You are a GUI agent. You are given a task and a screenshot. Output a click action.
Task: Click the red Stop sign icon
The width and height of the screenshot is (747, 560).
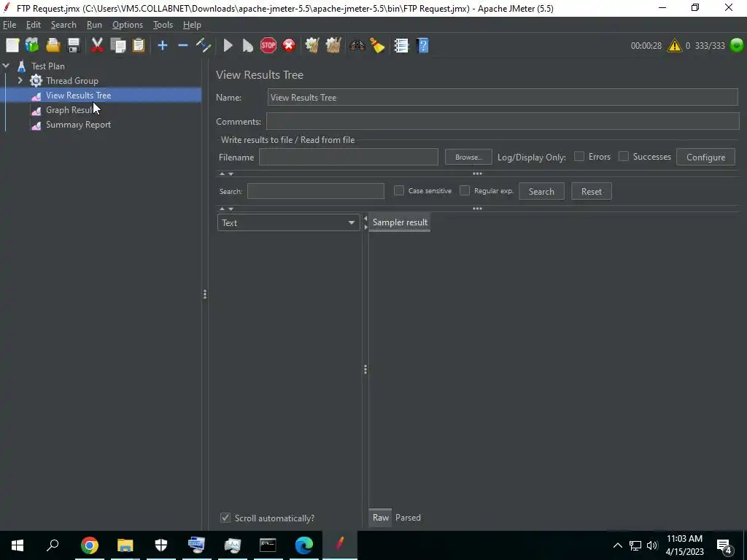[x=268, y=45]
